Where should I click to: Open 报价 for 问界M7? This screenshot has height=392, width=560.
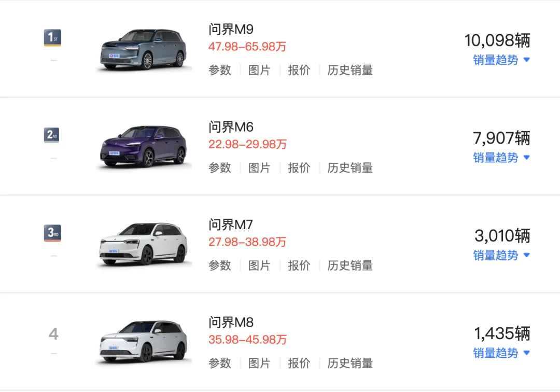[299, 265]
